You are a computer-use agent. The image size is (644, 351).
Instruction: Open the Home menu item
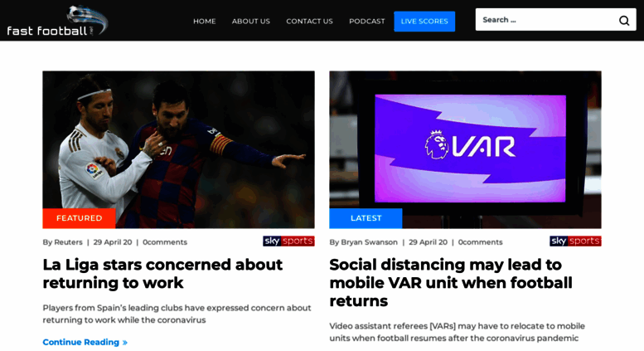[205, 21]
